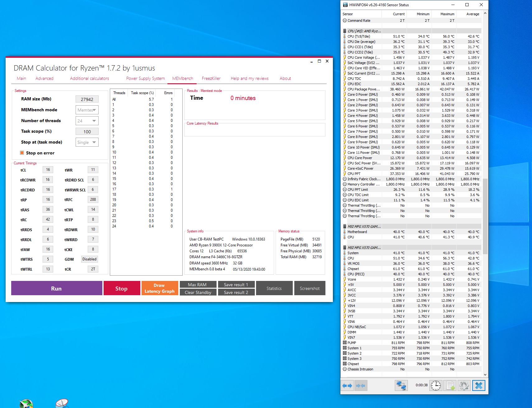Click the GDM Disabled value box
532x408 pixels.
(x=90, y=259)
